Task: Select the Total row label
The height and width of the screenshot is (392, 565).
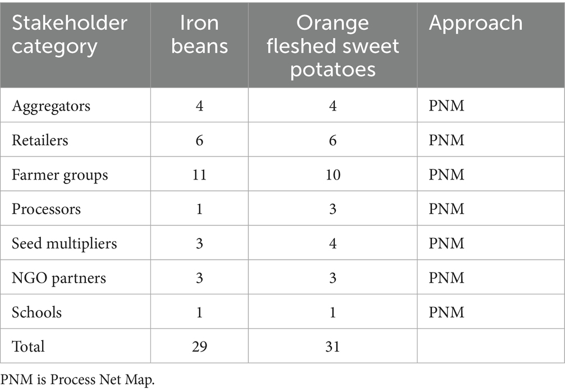Action: coord(29,347)
